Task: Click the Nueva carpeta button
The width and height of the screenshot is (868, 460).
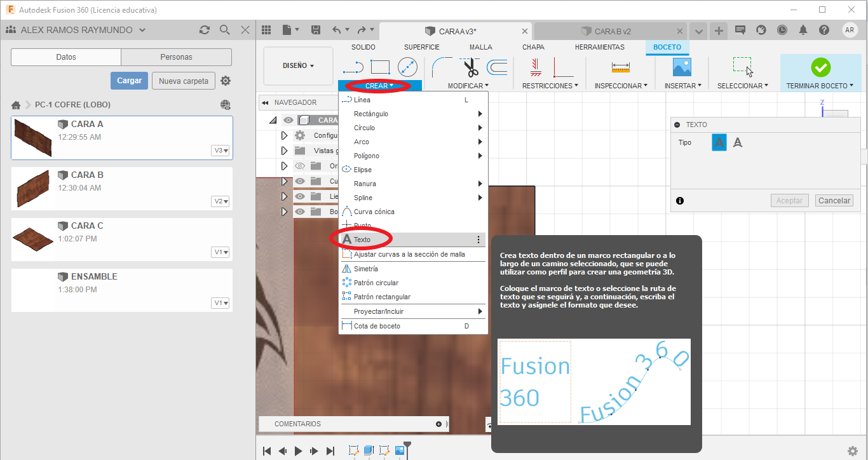Action: tap(184, 81)
